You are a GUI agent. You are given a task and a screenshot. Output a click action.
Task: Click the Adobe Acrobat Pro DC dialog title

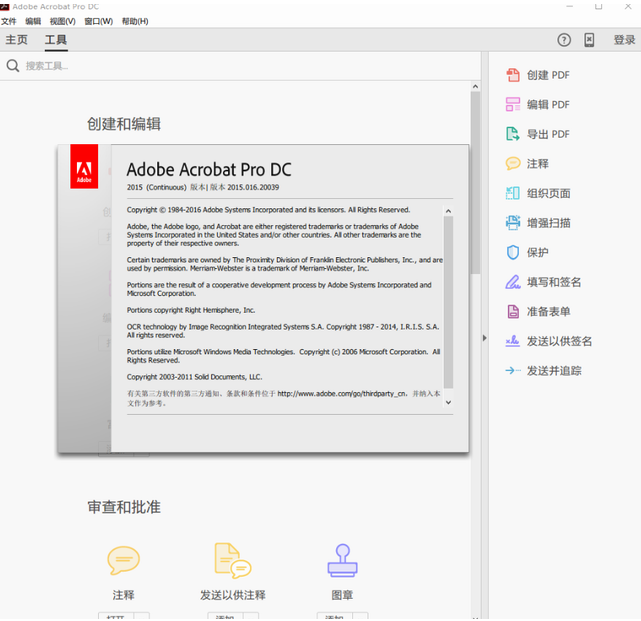(x=209, y=170)
